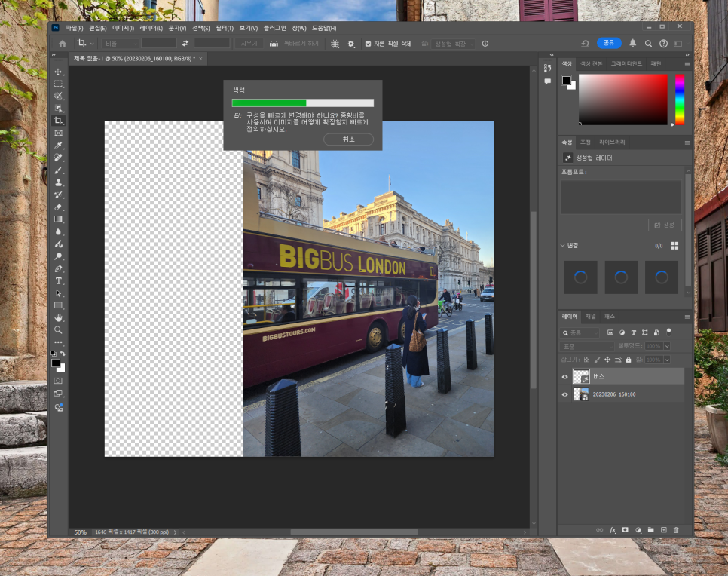Screen dimensions: 728x576
Task: Delete layer with the trash icon
Action: [x=675, y=530]
